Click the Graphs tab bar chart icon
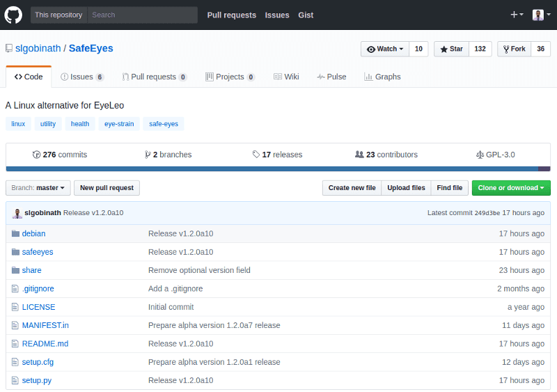 tap(368, 77)
